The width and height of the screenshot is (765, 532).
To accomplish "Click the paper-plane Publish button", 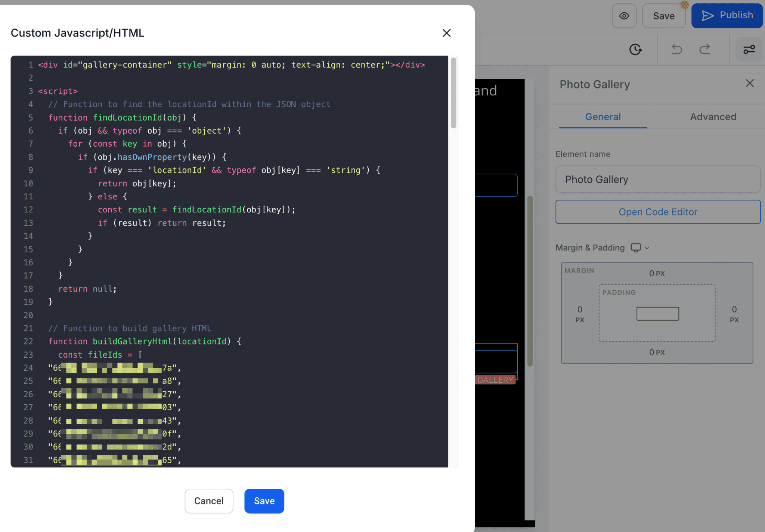I will [727, 16].
